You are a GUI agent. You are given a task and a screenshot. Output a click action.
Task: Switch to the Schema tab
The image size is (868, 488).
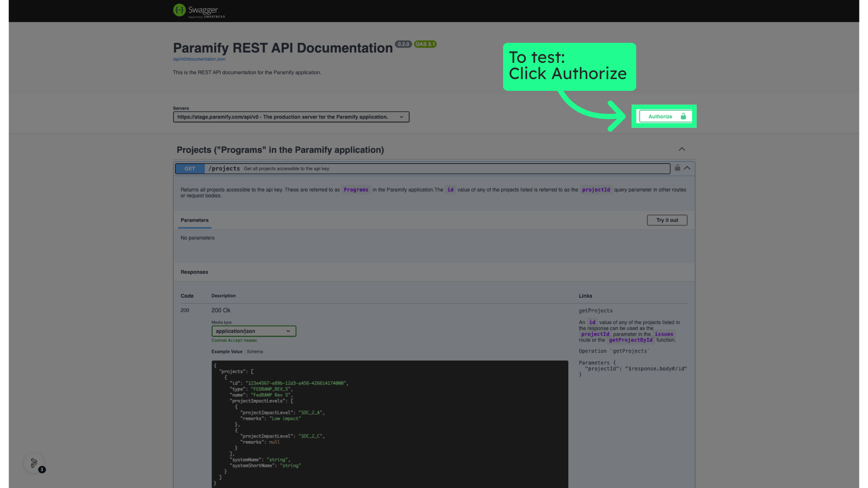pos(255,352)
